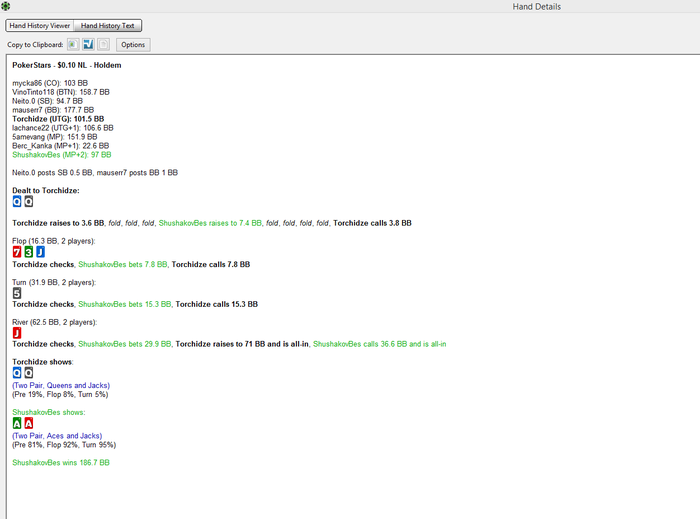Click the red Jack river card
The image size is (700, 519).
pyautogui.click(x=17, y=333)
